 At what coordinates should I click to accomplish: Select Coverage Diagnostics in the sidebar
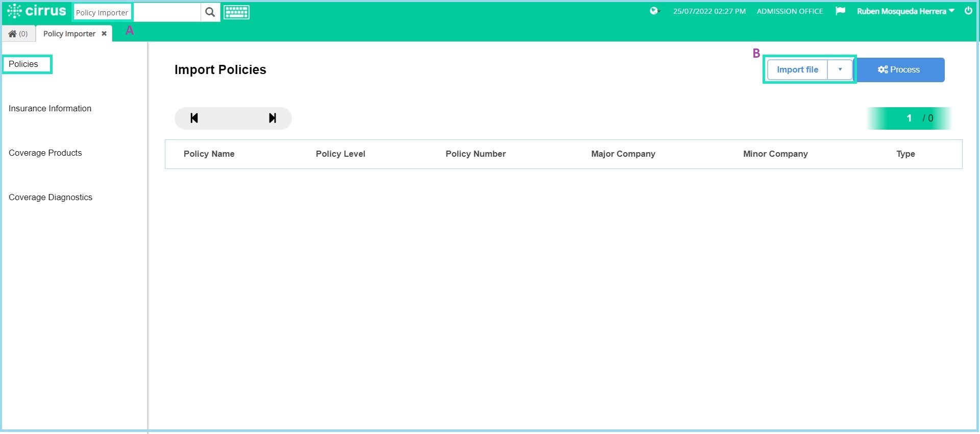51,197
